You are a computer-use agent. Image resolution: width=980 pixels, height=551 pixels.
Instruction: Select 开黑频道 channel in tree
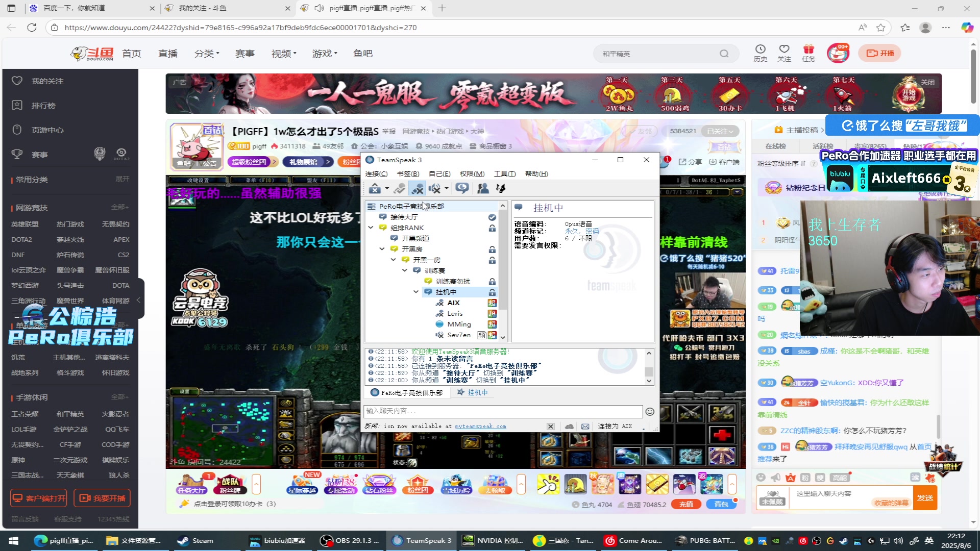[x=415, y=238]
